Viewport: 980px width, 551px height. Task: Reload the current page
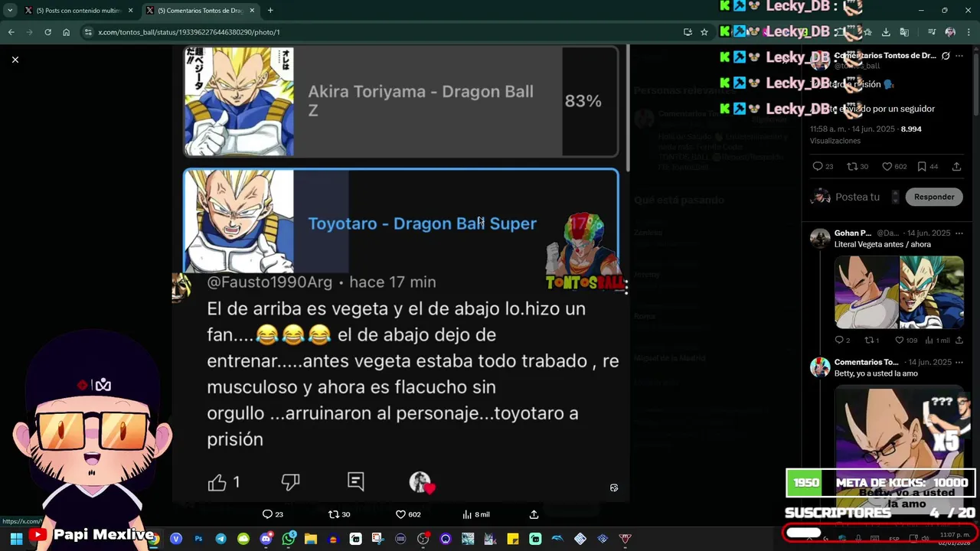coord(47,32)
